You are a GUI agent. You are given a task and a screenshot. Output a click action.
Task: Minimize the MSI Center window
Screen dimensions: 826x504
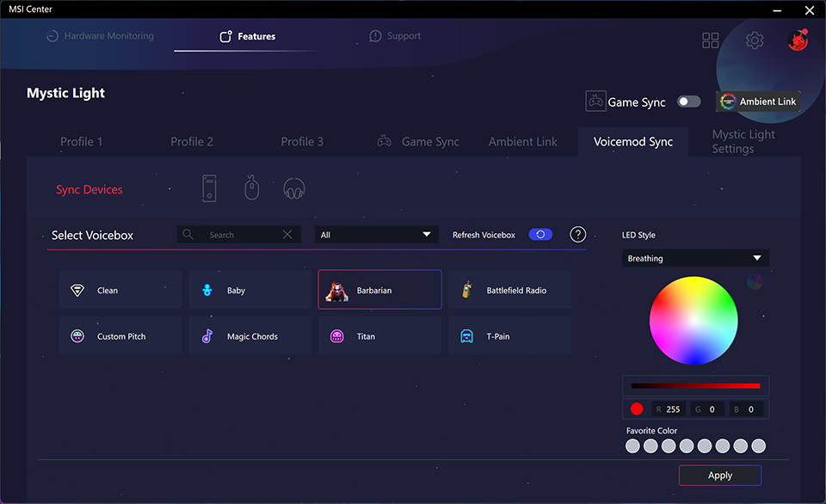pos(777,10)
